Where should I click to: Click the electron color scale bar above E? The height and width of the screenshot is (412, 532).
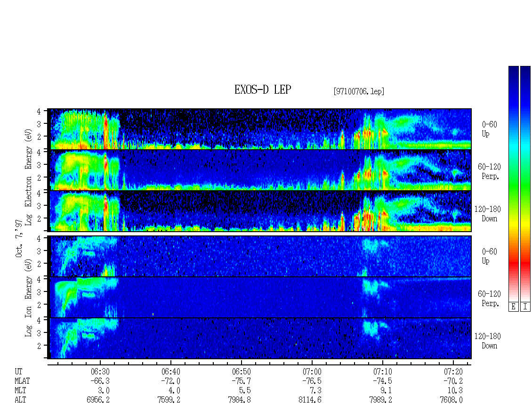(513, 184)
